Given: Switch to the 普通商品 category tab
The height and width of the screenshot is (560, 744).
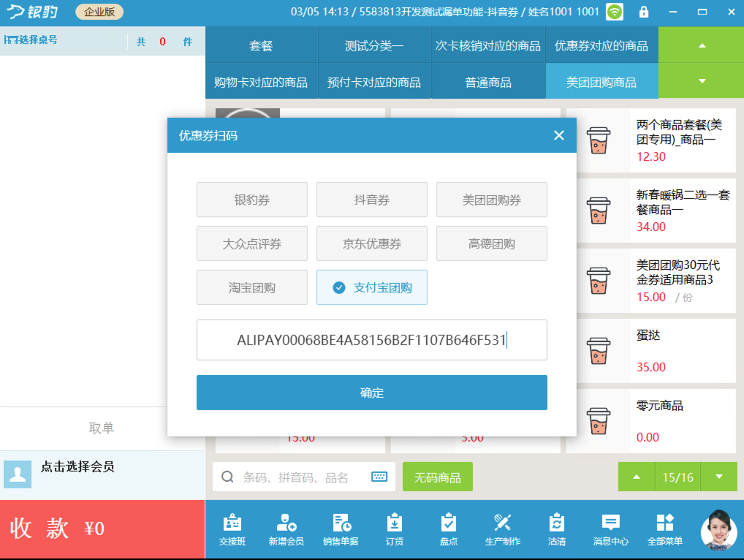Looking at the screenshot, I should tap(487, 80).
